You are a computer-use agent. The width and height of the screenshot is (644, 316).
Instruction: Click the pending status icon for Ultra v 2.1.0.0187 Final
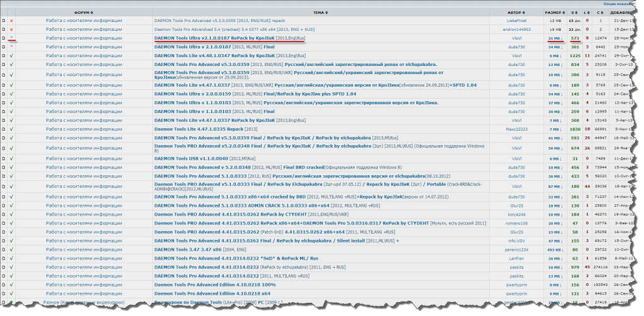pos(11,46)
